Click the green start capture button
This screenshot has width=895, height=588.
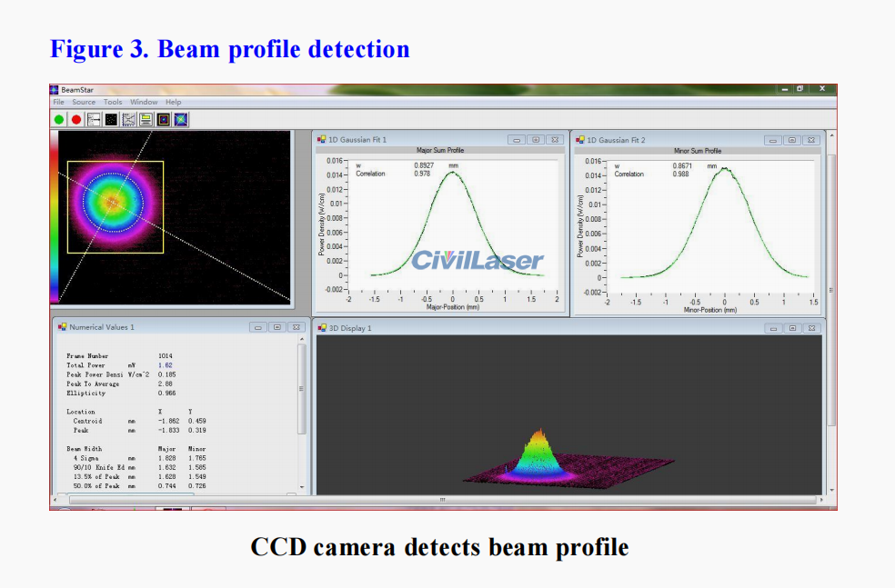[59, 120]
